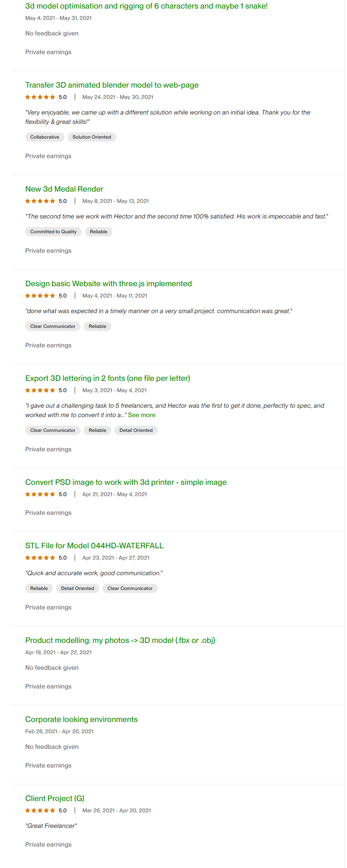This screenshot has width=347, height=868.
Task: Open STL File for Model 044HD-WATERFALL job
Action: click(94, 546)
